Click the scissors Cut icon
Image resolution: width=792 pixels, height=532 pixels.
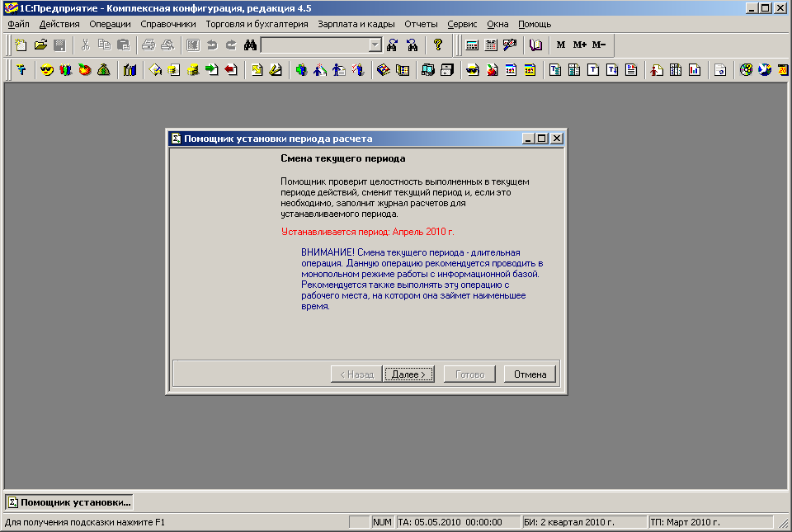[x=85, y=45]
